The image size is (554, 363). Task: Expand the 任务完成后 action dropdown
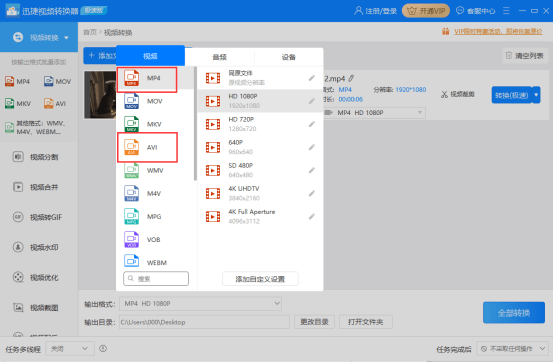pyautogui.click(x=513, y=349)
